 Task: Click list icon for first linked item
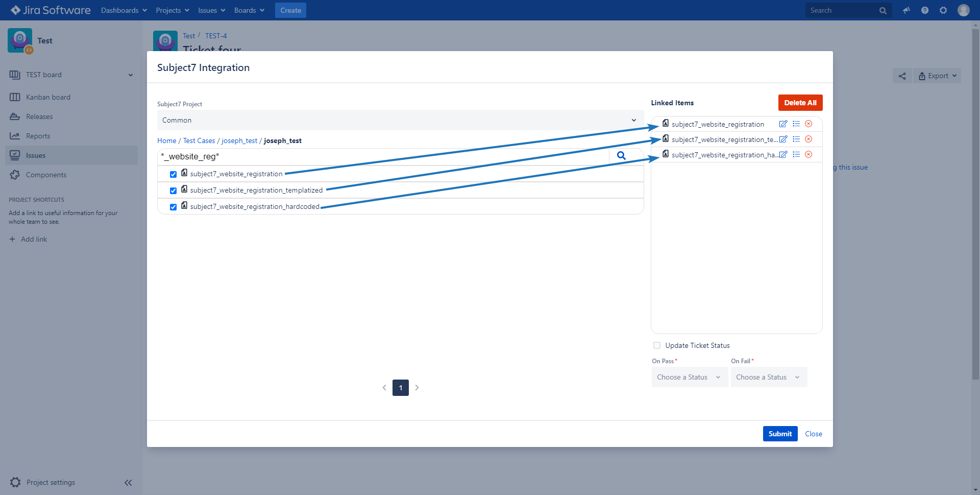click(x=796, y=124)
